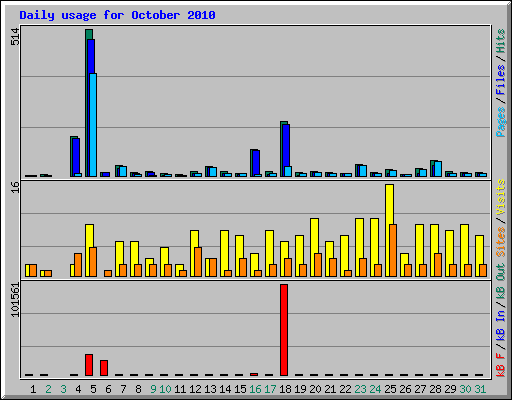Viewport: 512px width, 400px height.
Task: Select the red kB bar for day 5
Action: pos(89,365)
